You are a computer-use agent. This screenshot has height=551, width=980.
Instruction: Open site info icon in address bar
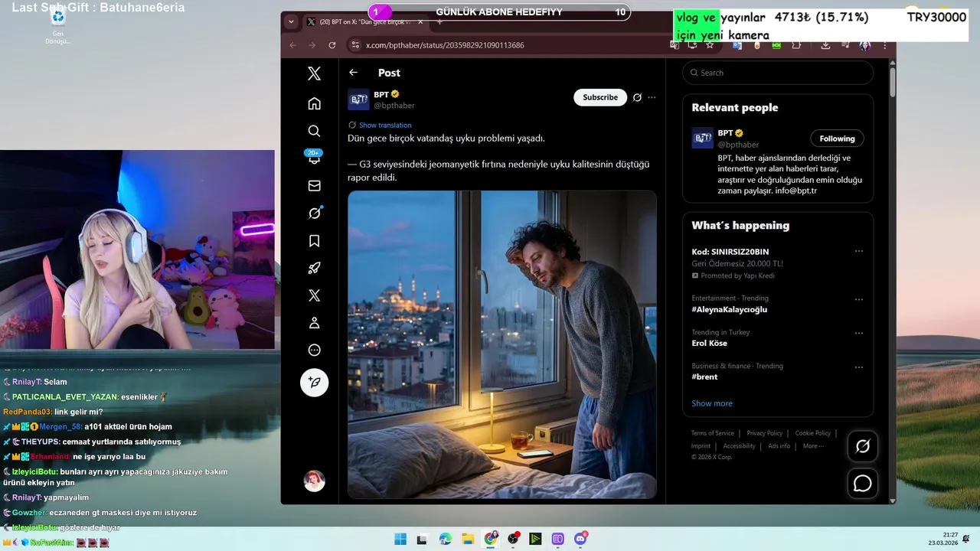point(354,45)
